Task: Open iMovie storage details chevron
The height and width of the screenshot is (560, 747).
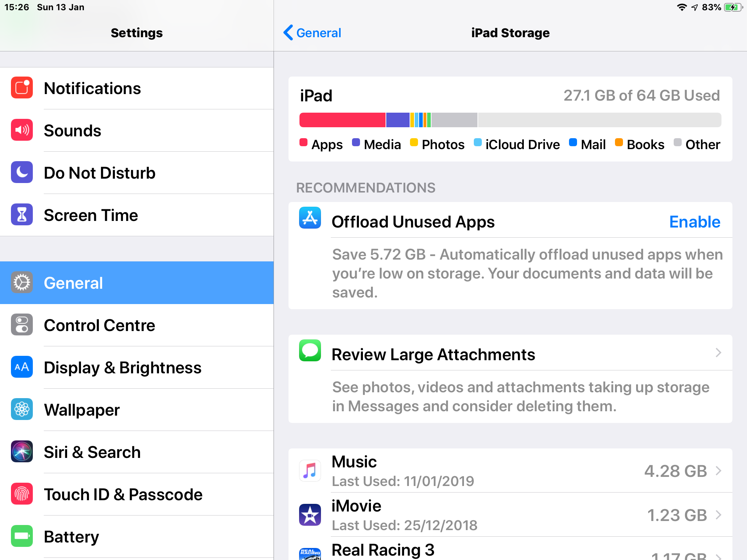Action: [718, 515]
